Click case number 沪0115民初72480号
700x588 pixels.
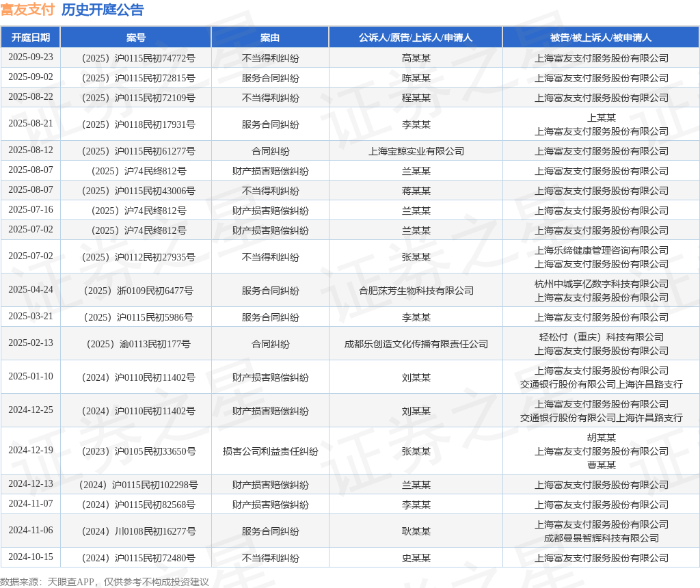138,558
